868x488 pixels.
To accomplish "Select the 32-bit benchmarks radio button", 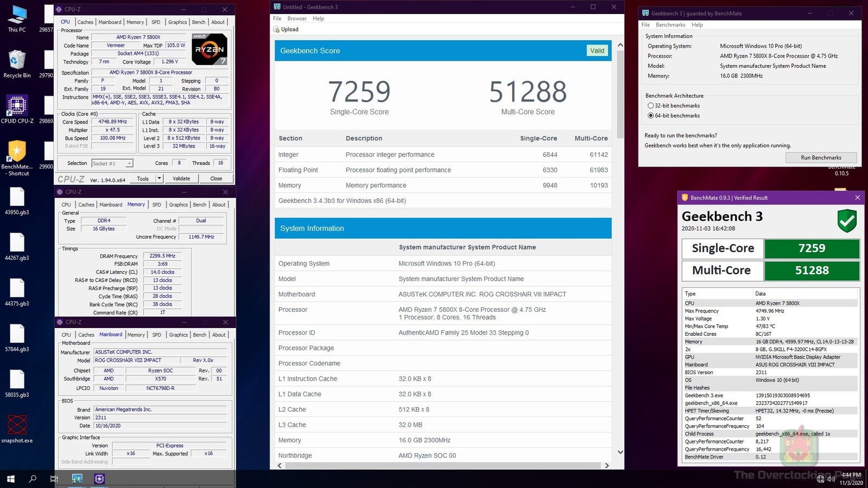I will 651,106.
